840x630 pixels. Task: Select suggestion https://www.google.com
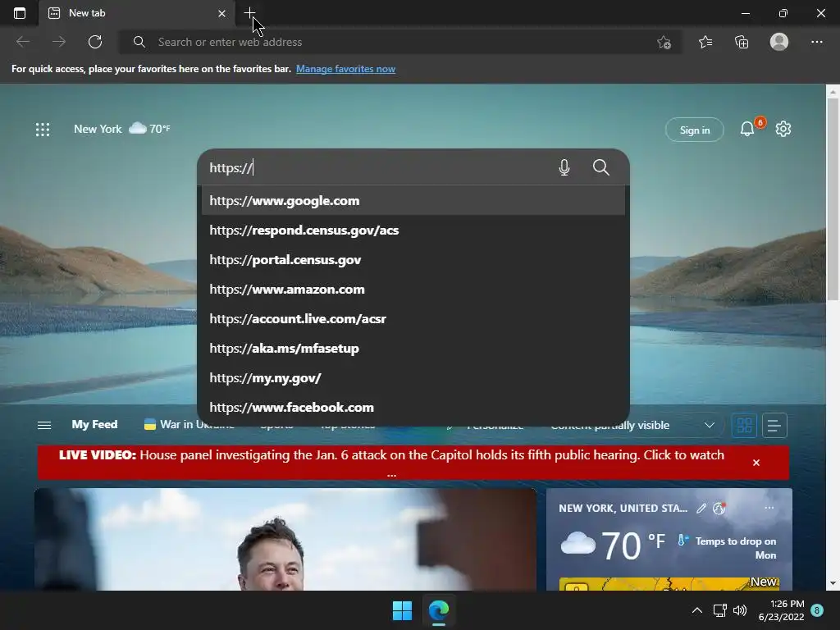(413, 201)
